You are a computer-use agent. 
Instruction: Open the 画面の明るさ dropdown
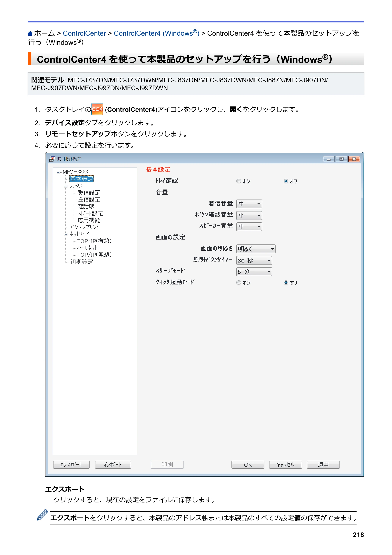point(256,249)
